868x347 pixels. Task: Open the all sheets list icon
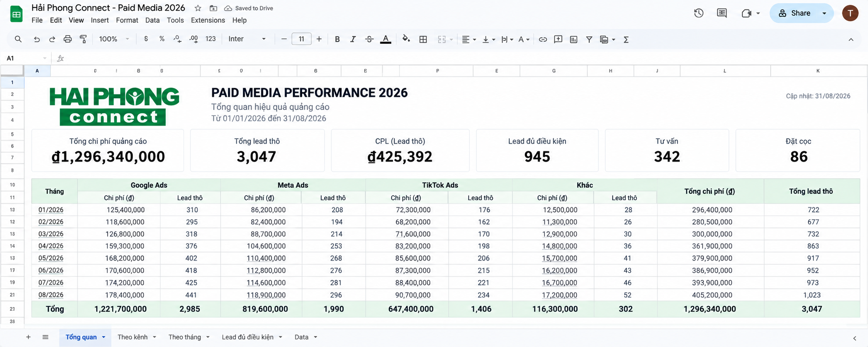tap(45, 337)
